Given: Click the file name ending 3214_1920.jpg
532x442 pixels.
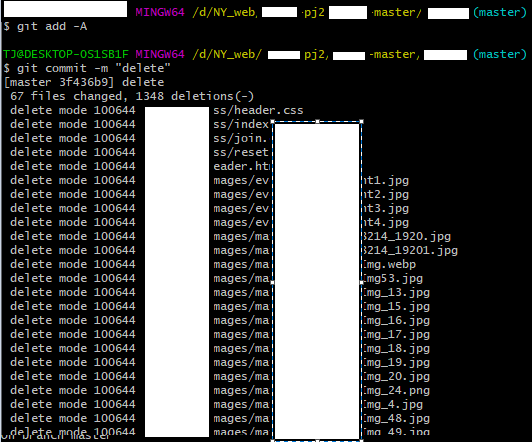Looking at the screenshot, I should pos(407,236).
